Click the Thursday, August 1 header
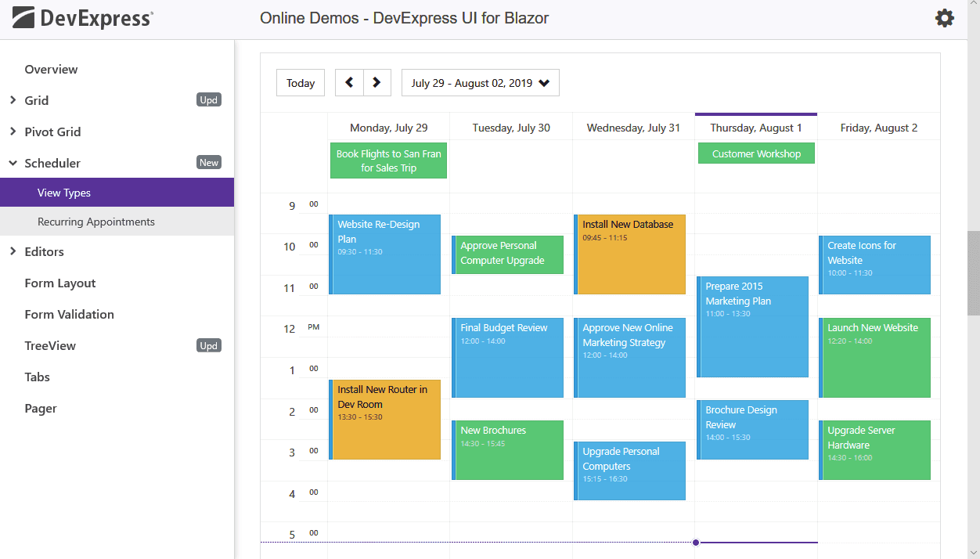The width and height of the screenshot is (980, 559). (756, 128)
